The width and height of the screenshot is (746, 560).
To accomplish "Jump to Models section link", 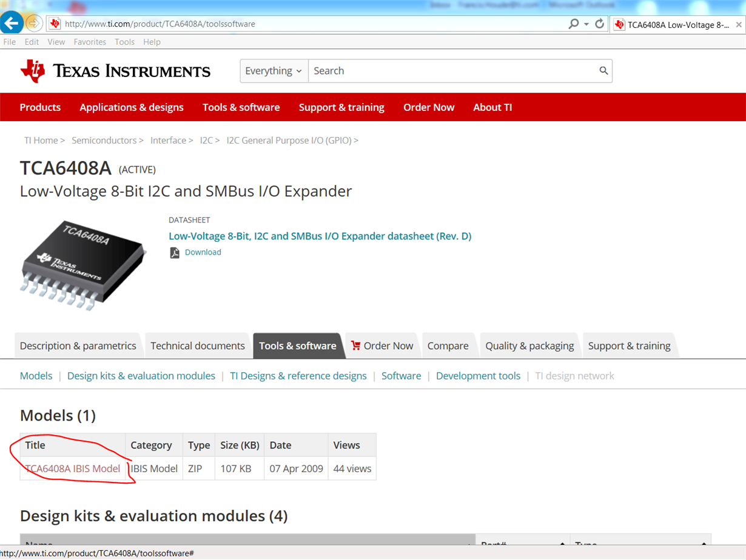I will coord(36,376).
